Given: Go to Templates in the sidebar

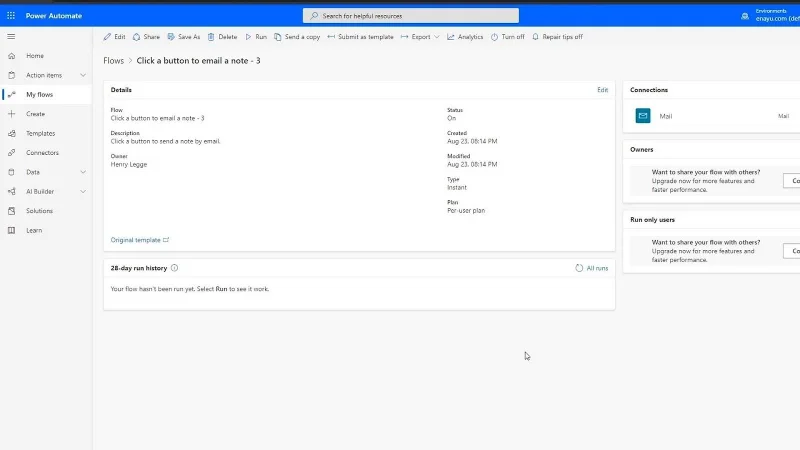Looking at the screenshot, I should tap(46, 133).
